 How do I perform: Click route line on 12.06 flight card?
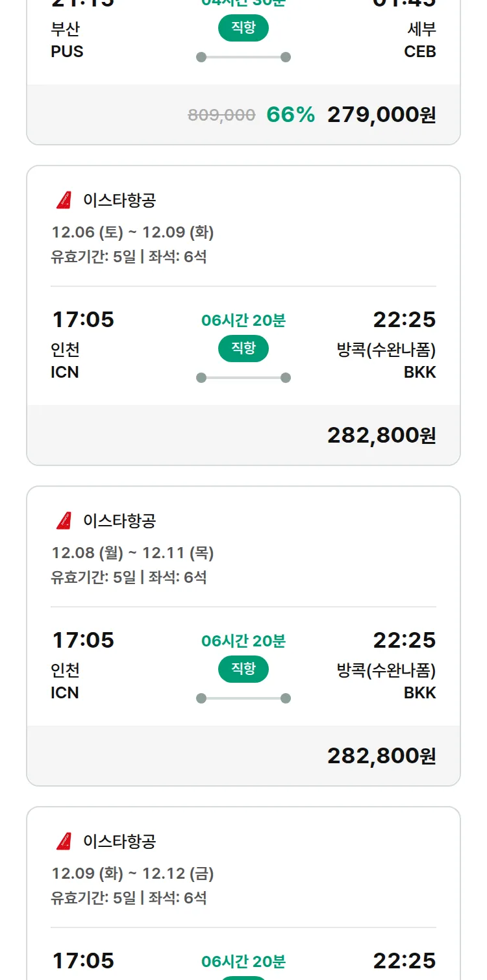point(243,378)
